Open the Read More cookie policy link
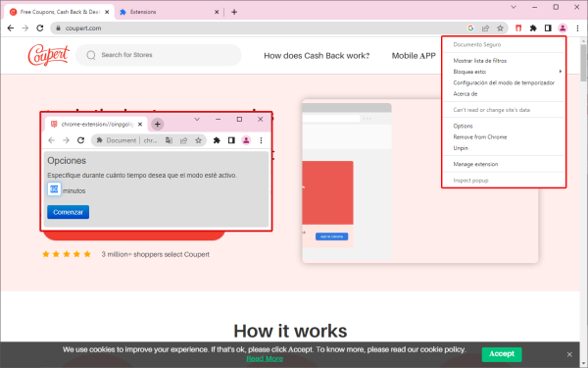Image resolution: width=588 pixels, height=368 pixels. pyautogui.click(x=265, y=358)
